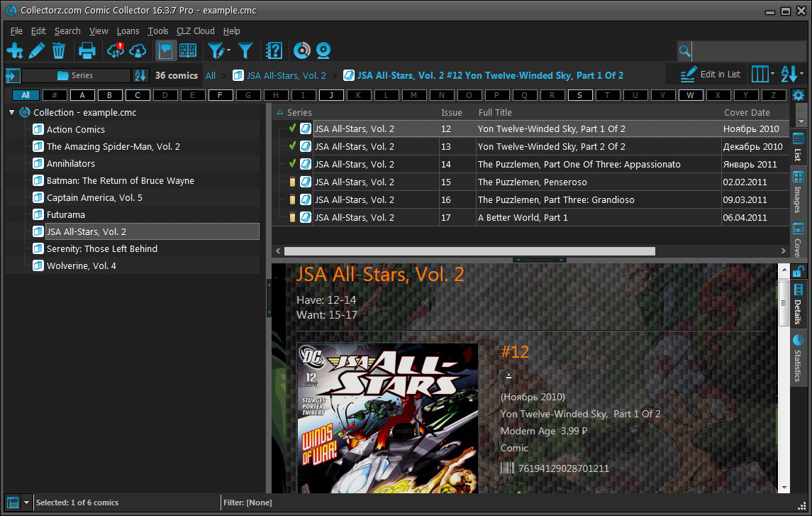Click the webcam icon in toolbar
Screen dimensions: 812x516
[x=323, y=51]
